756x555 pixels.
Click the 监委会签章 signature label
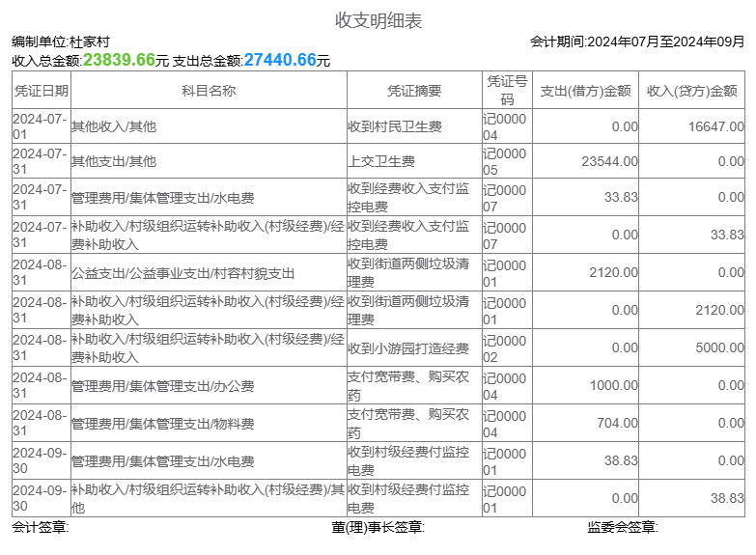pyautogui.click(x=622, y=527)
